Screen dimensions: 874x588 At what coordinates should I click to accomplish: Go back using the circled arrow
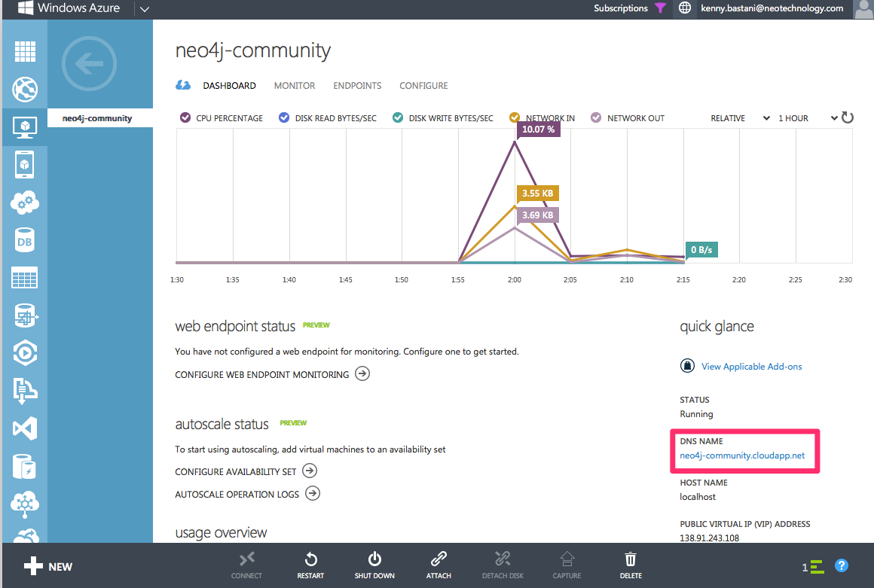click(x=89, y=64)
